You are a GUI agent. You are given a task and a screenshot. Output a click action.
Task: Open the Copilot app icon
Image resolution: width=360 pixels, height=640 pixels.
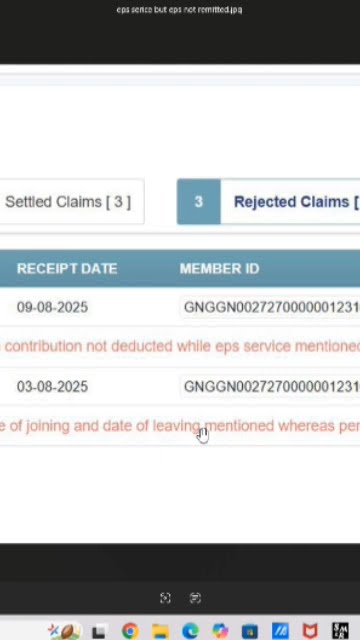(220, 631)
